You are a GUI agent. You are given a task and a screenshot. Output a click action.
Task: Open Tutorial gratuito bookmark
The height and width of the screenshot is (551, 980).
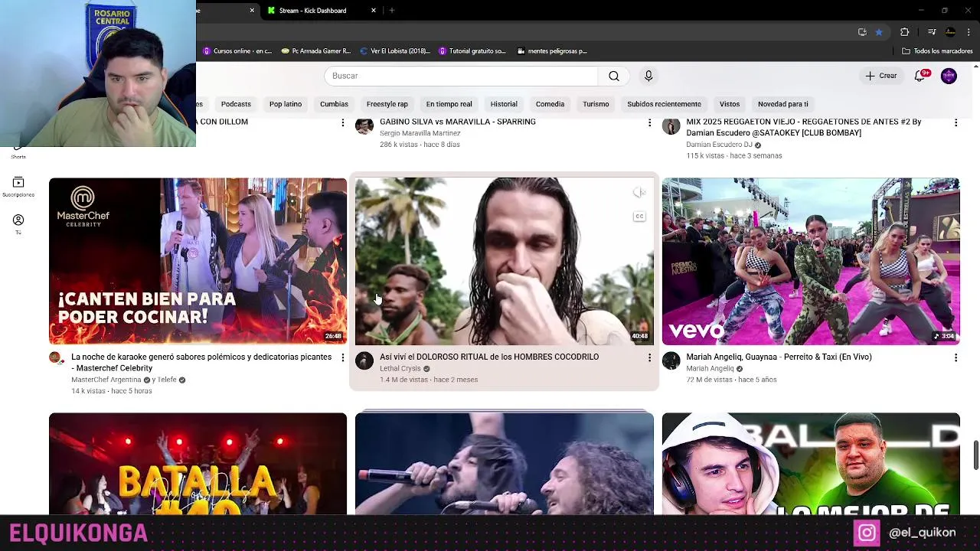pos(473,51)
